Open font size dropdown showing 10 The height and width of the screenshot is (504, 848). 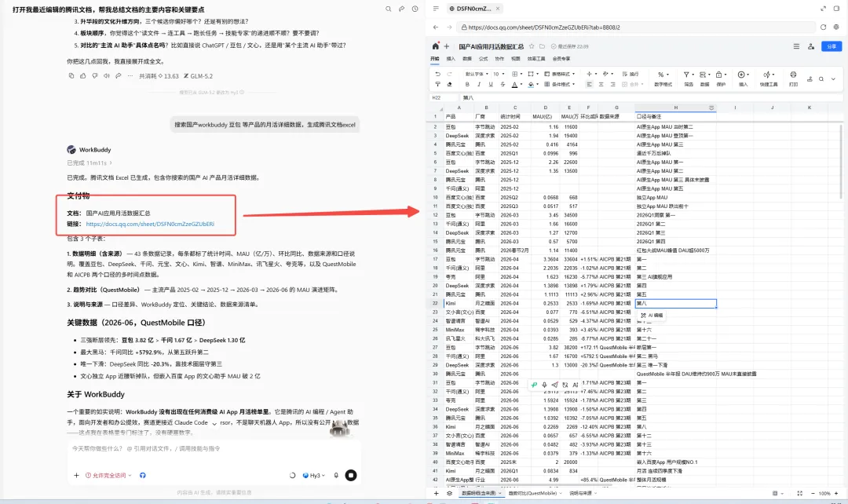pos(499,74)
